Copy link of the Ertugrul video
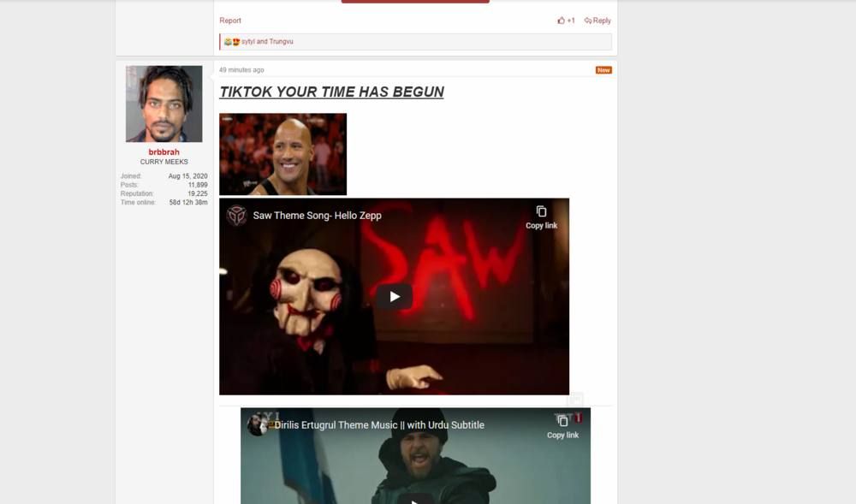The image size is (856, 504). (563, 426)
